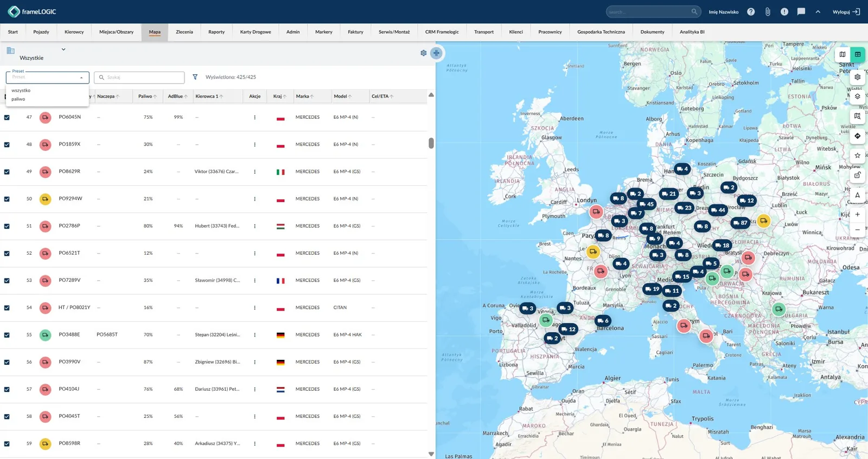Open the Pojazdy tab
The image size is (868, 459).
tap(41, 32)
